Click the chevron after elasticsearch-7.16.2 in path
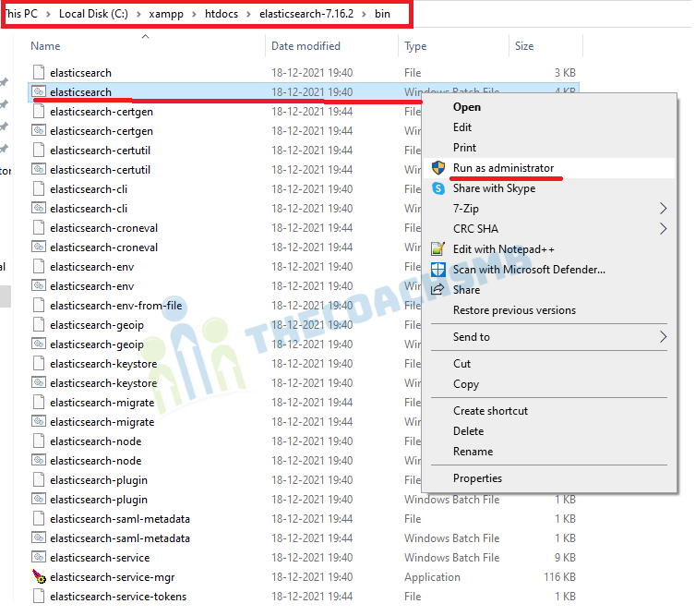 [x=364, y=14]
